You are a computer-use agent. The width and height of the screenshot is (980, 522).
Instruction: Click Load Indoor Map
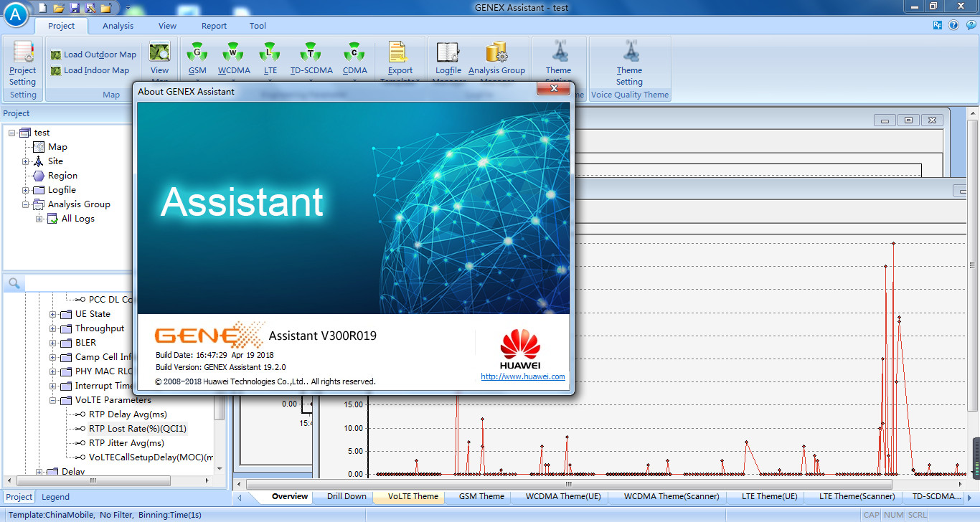pos(93,70)
